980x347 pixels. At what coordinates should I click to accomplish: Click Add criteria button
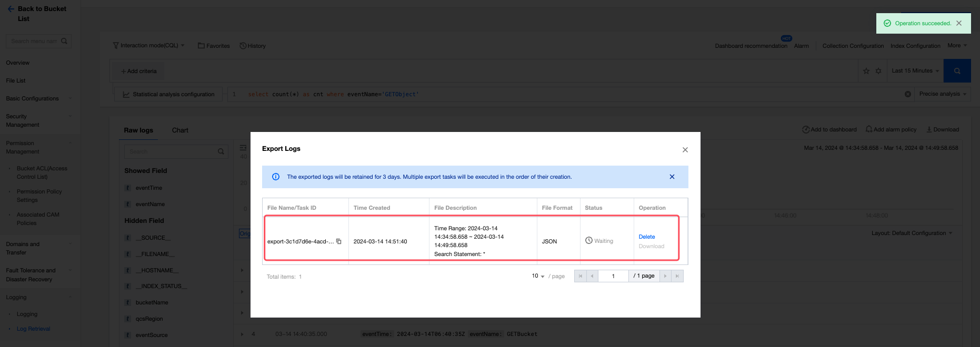[x=139, y=71]
